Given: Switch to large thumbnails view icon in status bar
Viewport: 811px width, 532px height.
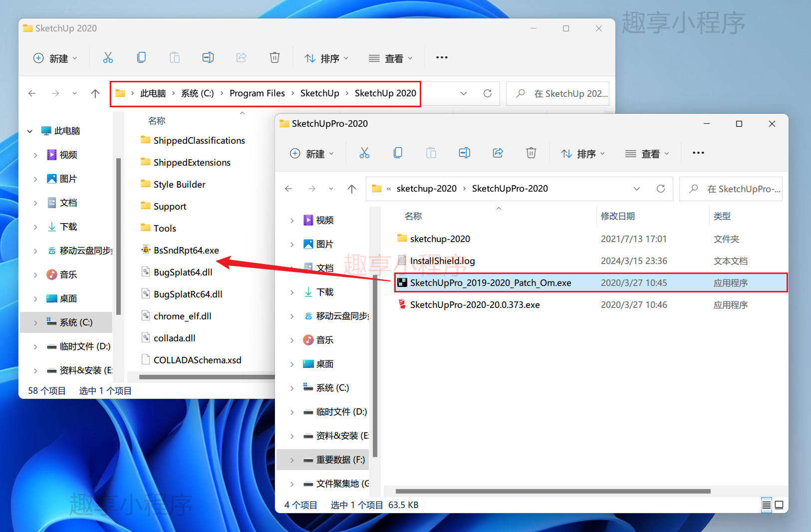Looking at the screenshot, I should (x=779, y=505).
